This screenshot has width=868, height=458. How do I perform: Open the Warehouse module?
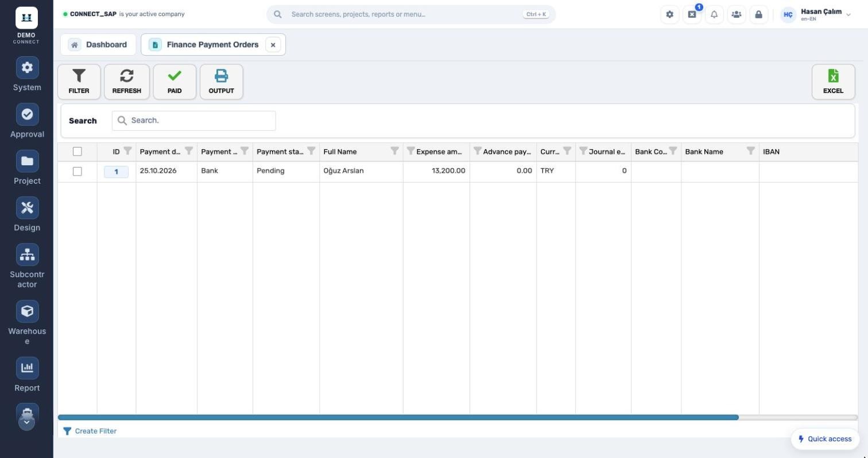27,323
